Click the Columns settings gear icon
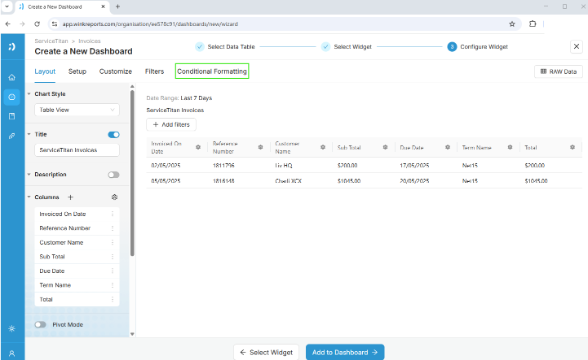Screen dimensions: 588x360 (x=115, y=197)
